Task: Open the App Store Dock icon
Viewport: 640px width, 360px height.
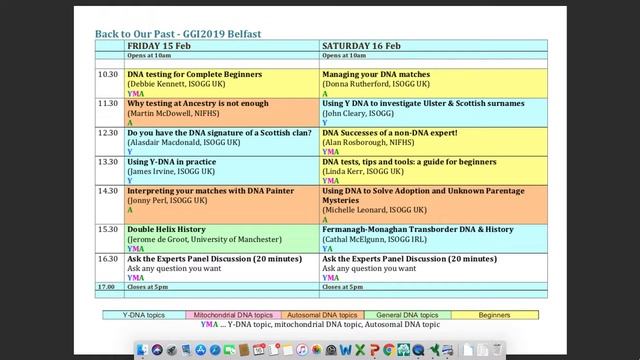Action: pos(200,350)
